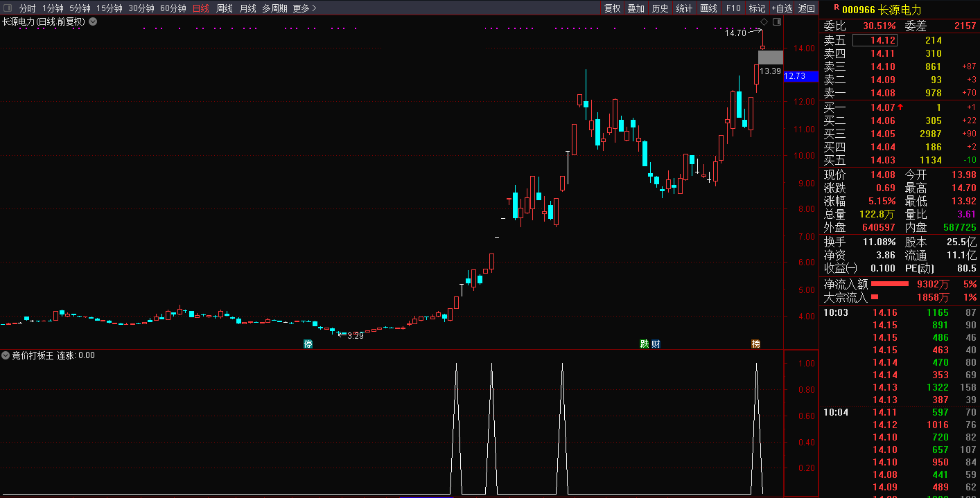Screen dimensions: 980x498
Task: Add stock via +自选 button
Action: [x=782, y=8]
